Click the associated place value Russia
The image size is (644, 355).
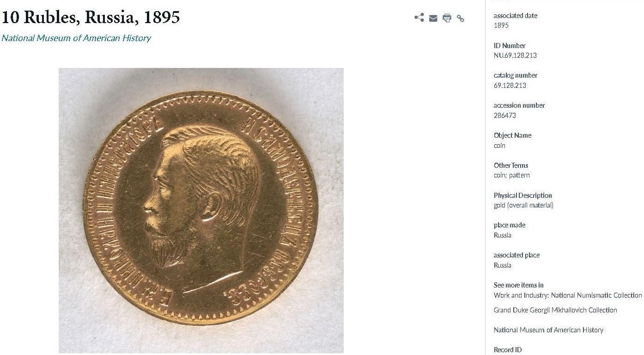point(503,265)
